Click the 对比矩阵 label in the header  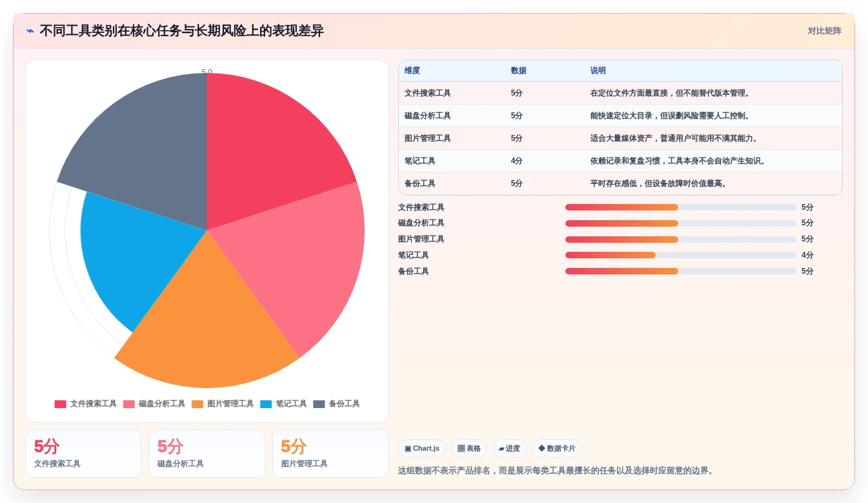pyautogui.click(x=824, y=31)
